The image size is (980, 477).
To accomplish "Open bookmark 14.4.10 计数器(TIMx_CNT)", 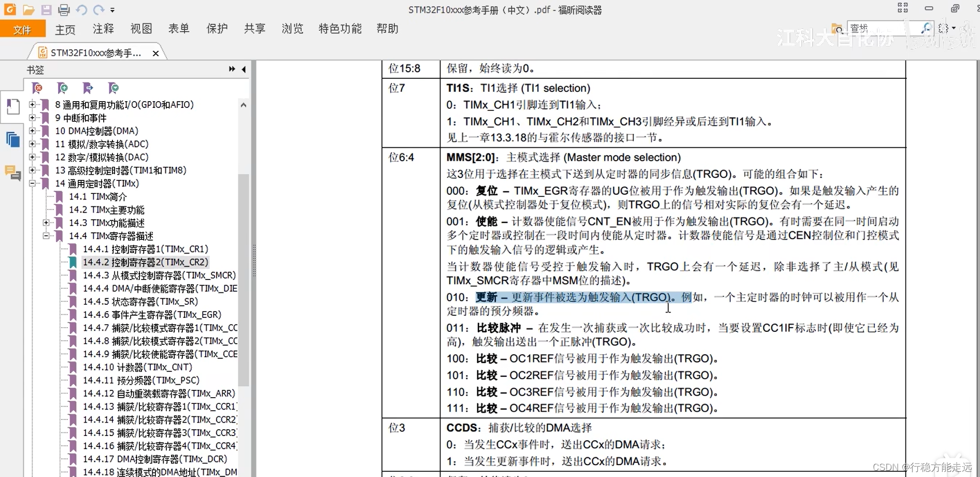I will point(138,367).
